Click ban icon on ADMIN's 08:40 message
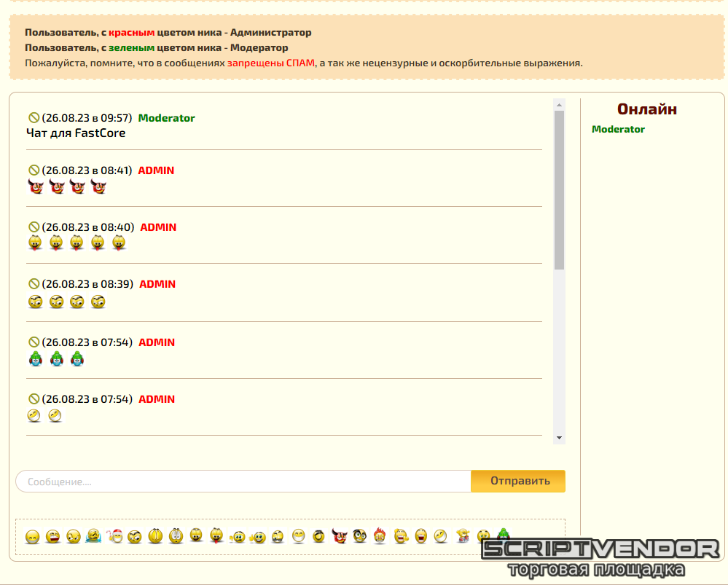This screenshot has width=728, height=585. tap(34, 227)
